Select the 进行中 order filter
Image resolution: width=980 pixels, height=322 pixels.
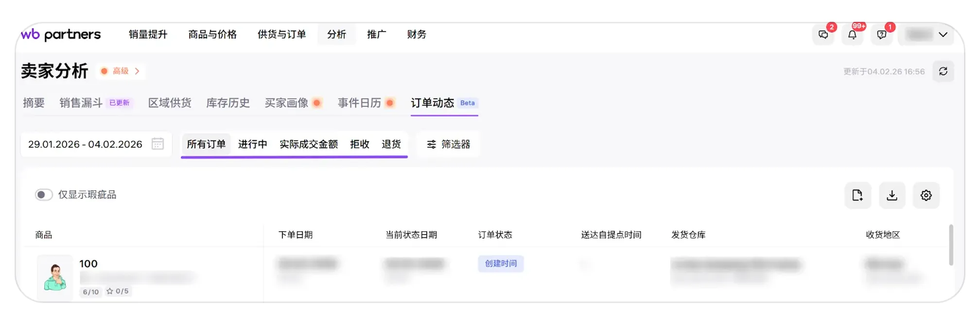252,144
